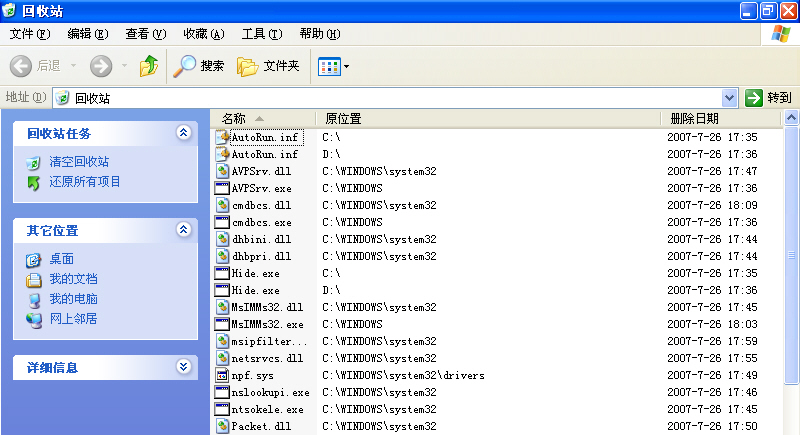The height and width of the screenshot is (435, 800).
Task: Select Hide.exe deleted from C:\ icon
Action: (222, 273)
